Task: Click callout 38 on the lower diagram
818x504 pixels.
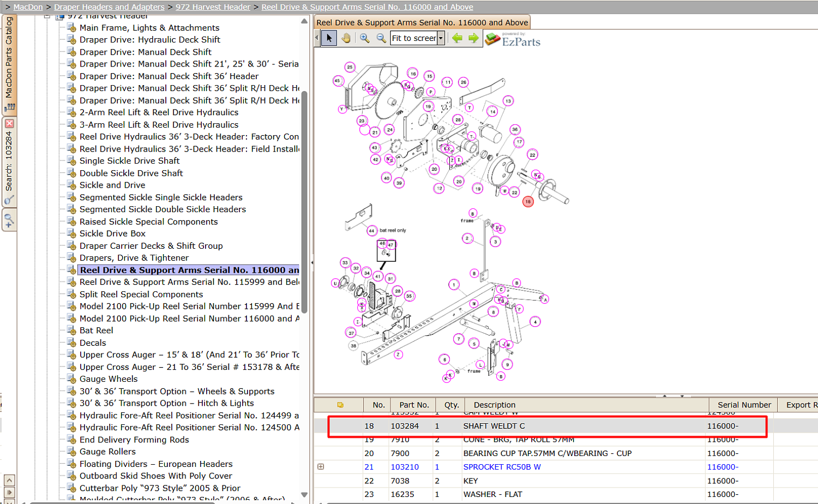Action: tap(353, 345)
